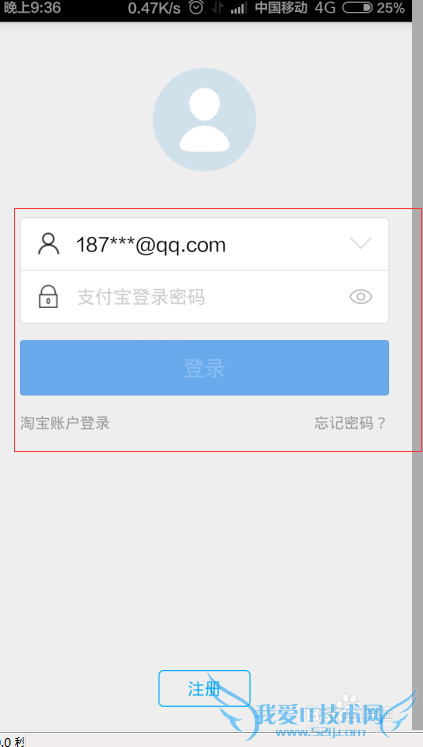Tap the alarm clock status bar icon
Viewport: 423px width, 747px height.
click(196, 7)
